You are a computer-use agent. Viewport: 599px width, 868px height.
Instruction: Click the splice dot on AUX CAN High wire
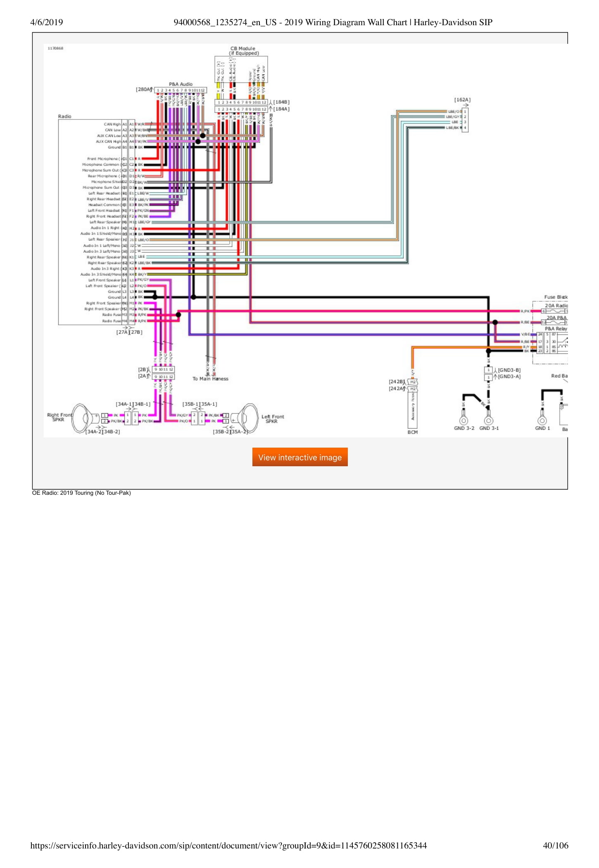click(x=198, y=141)
